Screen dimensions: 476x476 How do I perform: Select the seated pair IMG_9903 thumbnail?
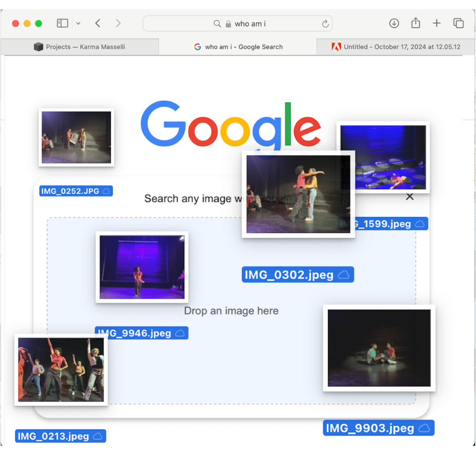coord(379,348)
